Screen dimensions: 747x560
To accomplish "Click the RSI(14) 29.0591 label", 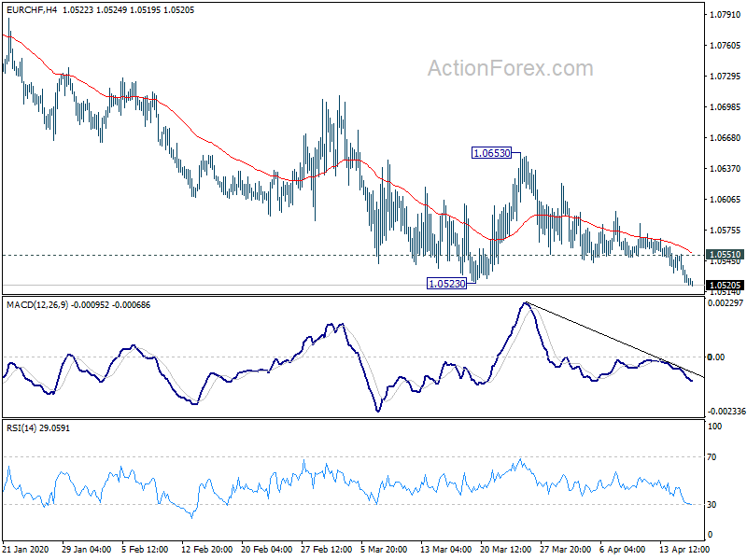I will [x=38, y=428].
